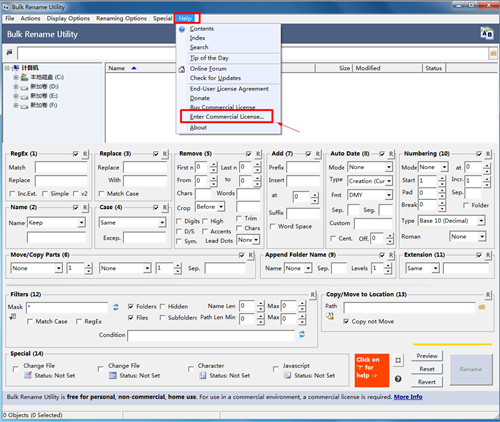Screen dimensions: 500x422
Task: Open the Lead Dots None dropdown
Action: click(x=256, y=240)
